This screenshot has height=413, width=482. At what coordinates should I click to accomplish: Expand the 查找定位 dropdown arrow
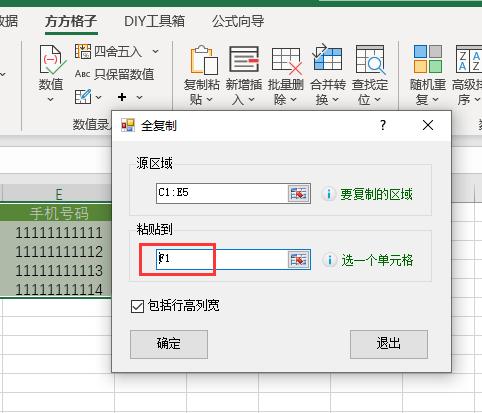pos(377,99)
